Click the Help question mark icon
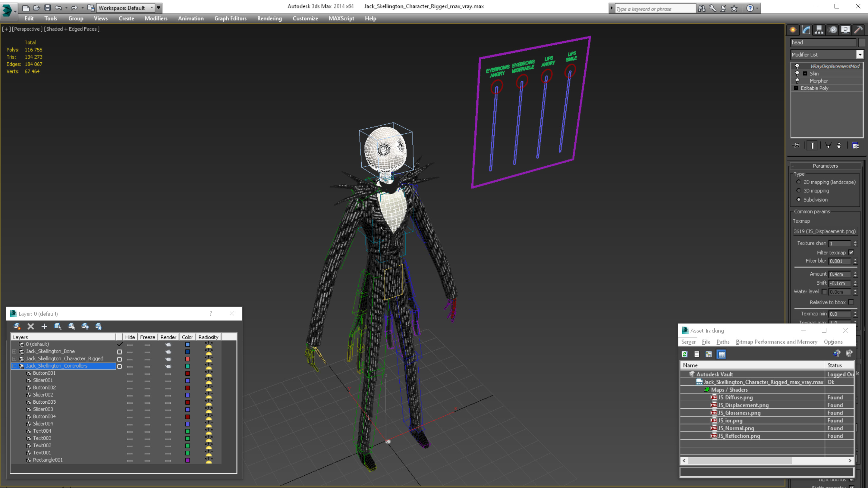This screenshot has height=488, width=868. point(750,8)
